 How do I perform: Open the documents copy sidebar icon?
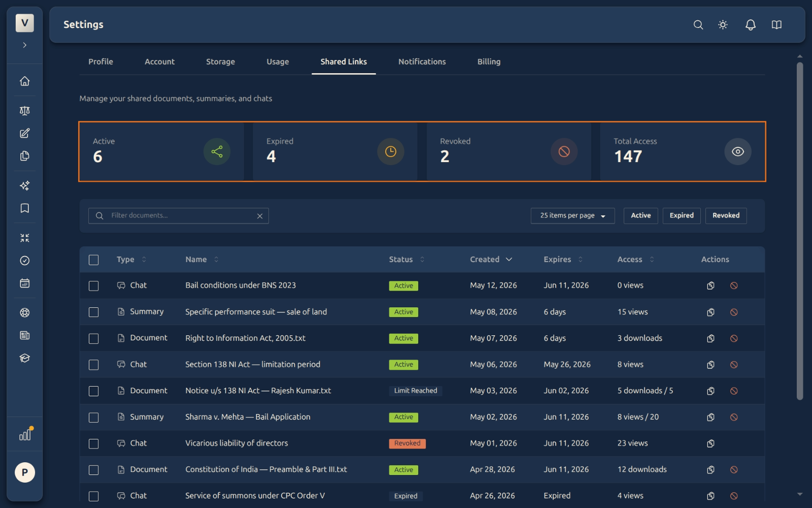tap(24, 156)
